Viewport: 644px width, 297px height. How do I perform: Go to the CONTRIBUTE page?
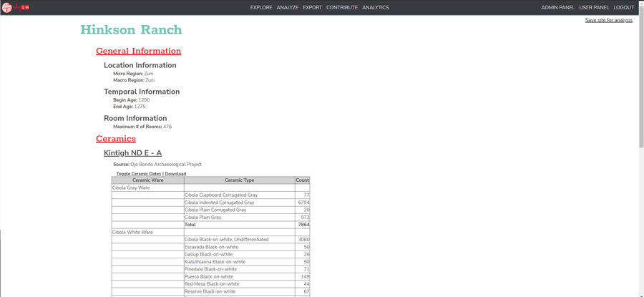342,8
